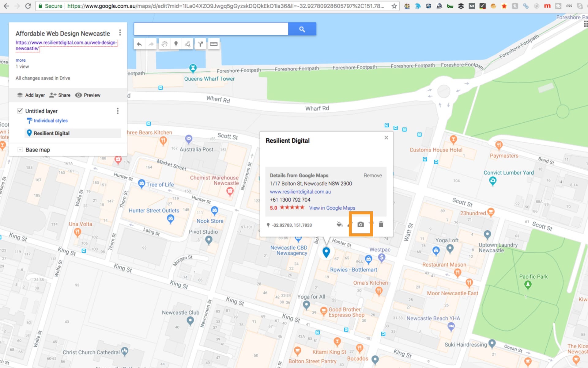Select the Draw a line tool
The image size is (588, 368).
188,44
